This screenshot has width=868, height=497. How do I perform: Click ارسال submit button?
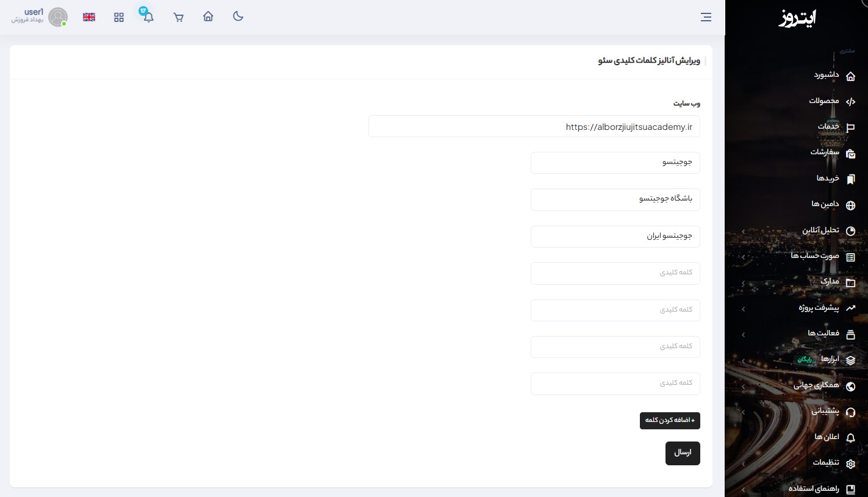tap(683, 453)
